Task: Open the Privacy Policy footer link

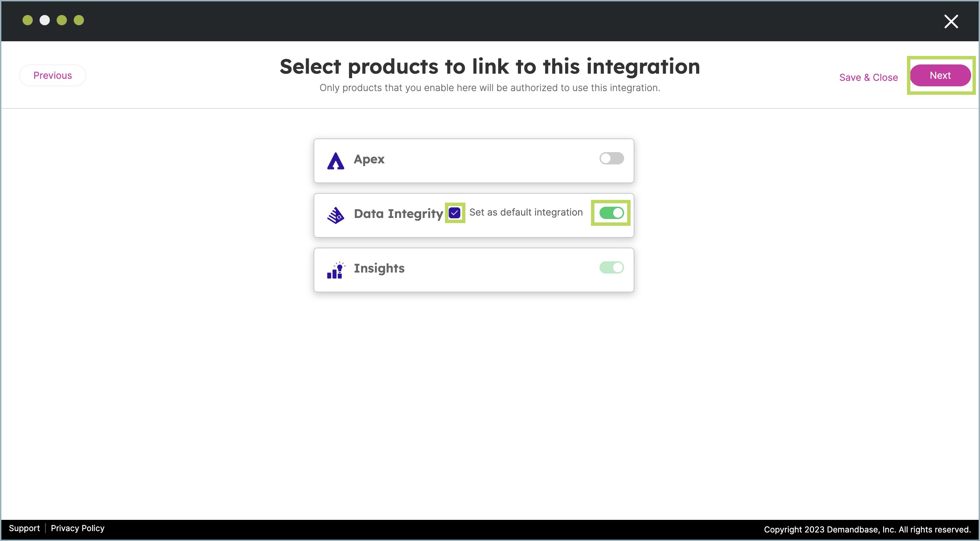Action: point(77,528)
